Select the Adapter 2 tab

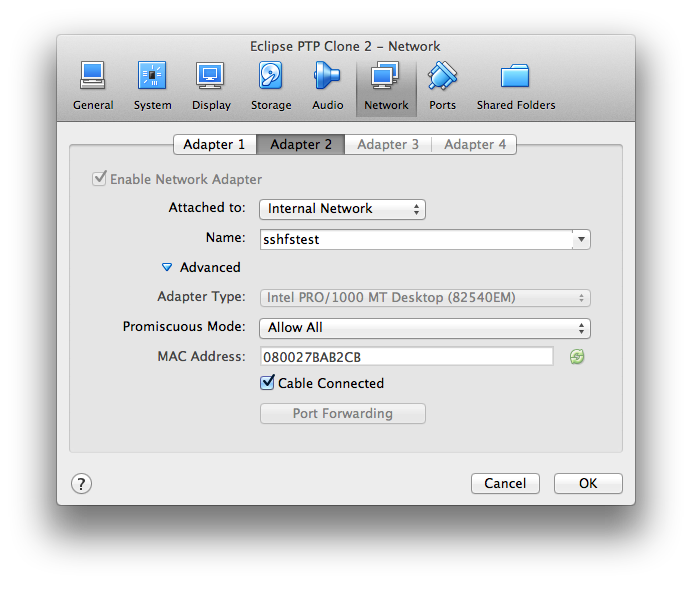point(301,144)
